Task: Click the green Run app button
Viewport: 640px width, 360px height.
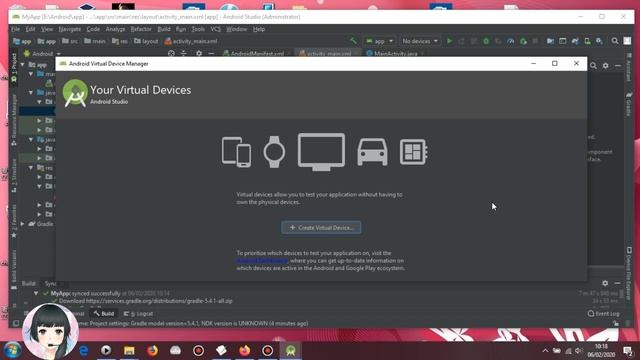Action: (x=449, y=41)
